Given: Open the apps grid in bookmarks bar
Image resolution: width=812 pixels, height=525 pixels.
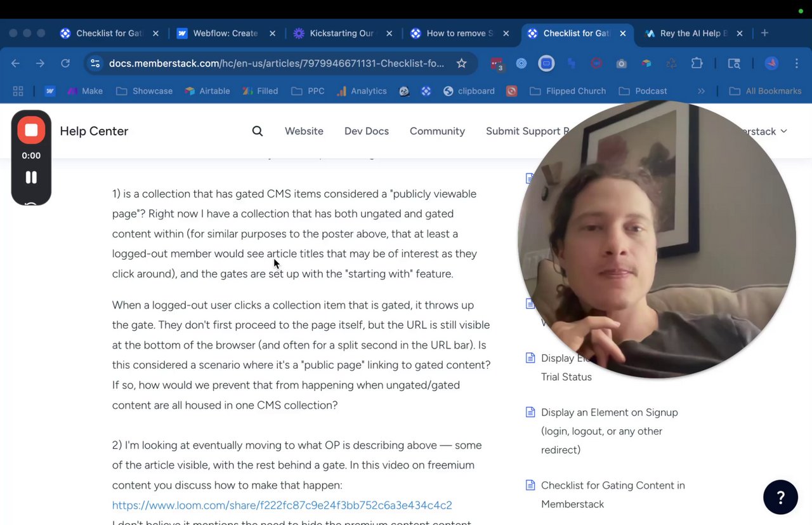Looking at the screenshot, I should click(x=18, y=91).
